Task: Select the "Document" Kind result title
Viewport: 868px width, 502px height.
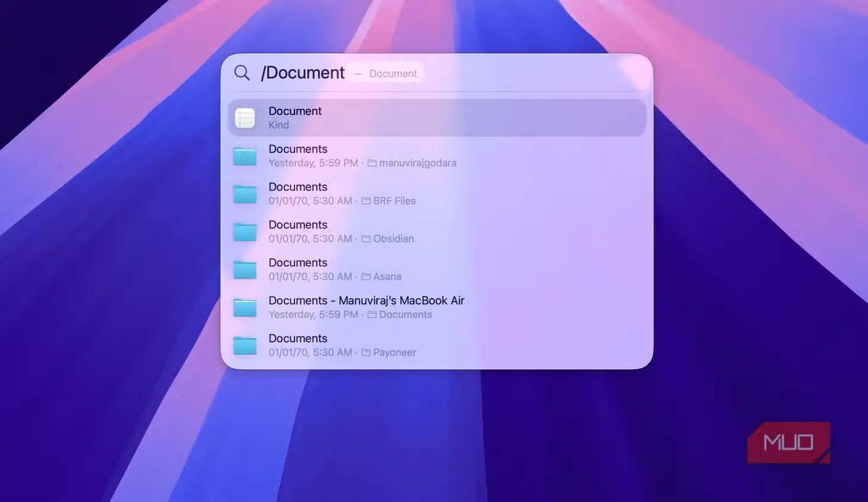Action: [295, 111]
